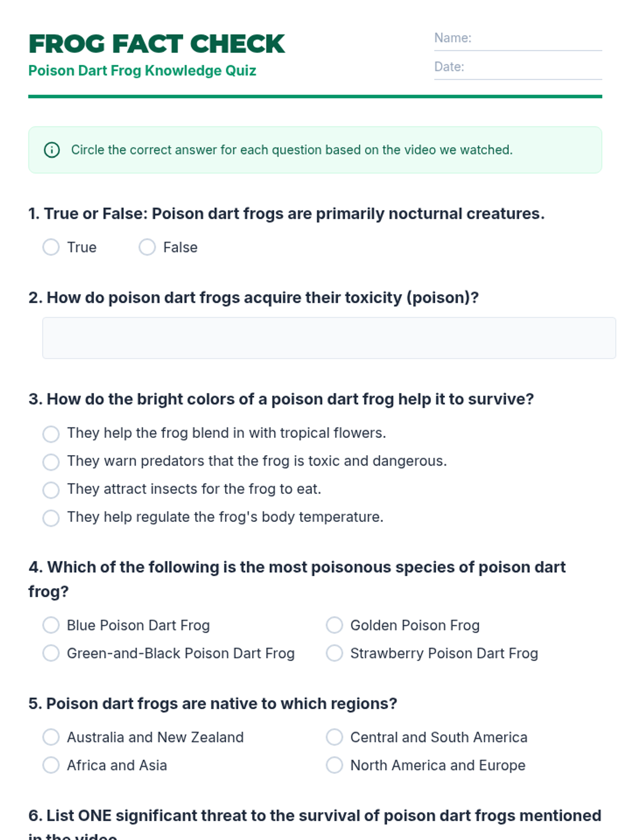Select 'attract insects for the frog' option
This screenshot has height=840, width=630.
51,490
